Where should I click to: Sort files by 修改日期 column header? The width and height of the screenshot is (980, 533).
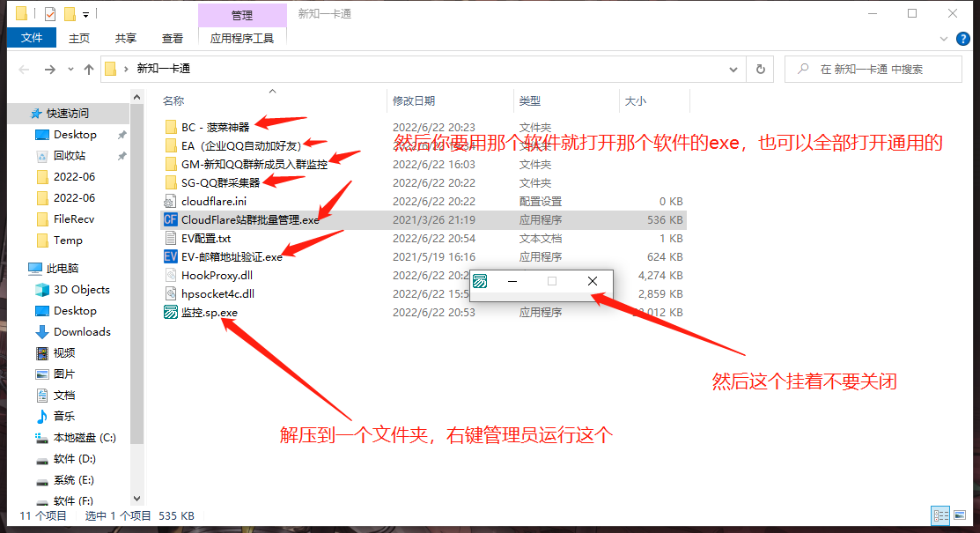click(414, 100)
